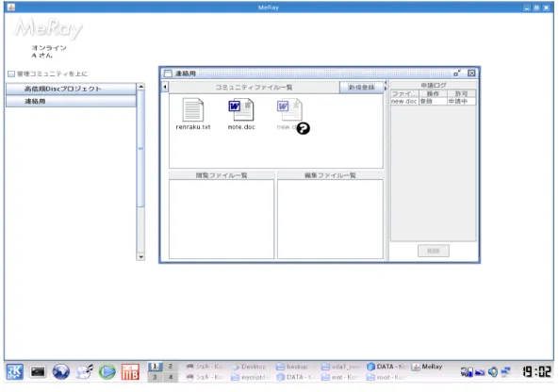This screenshot has width=559, height=392.
Task: Select the new.doc cell in request log
Action: click(x=404, y=101)
